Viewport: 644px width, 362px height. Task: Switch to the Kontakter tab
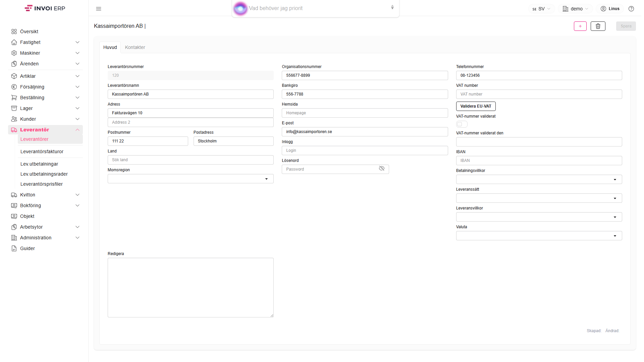[x=135, y=47]
